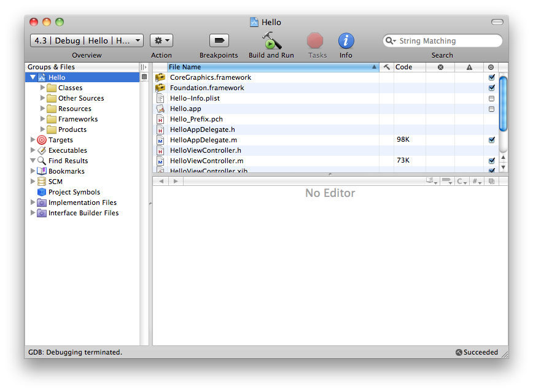The image size is (533, 392).
Task: Click the HelloViewController.h header icon
Action: [160, 150]
